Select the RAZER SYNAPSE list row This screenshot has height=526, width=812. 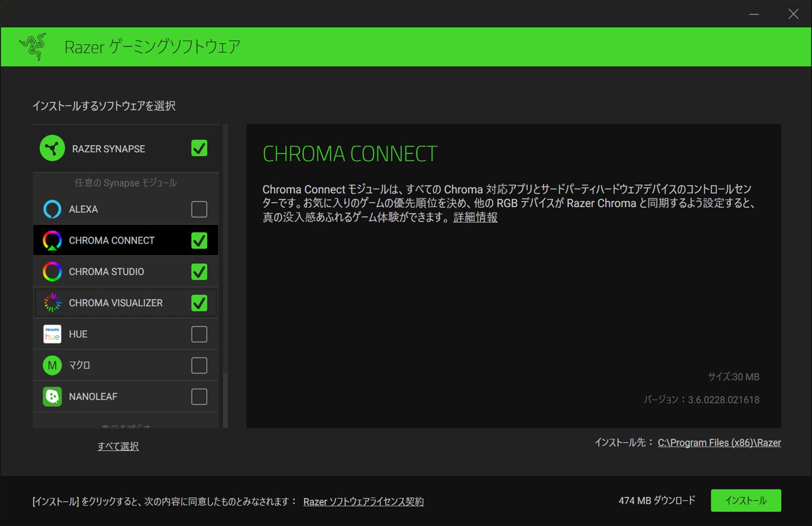126,148
